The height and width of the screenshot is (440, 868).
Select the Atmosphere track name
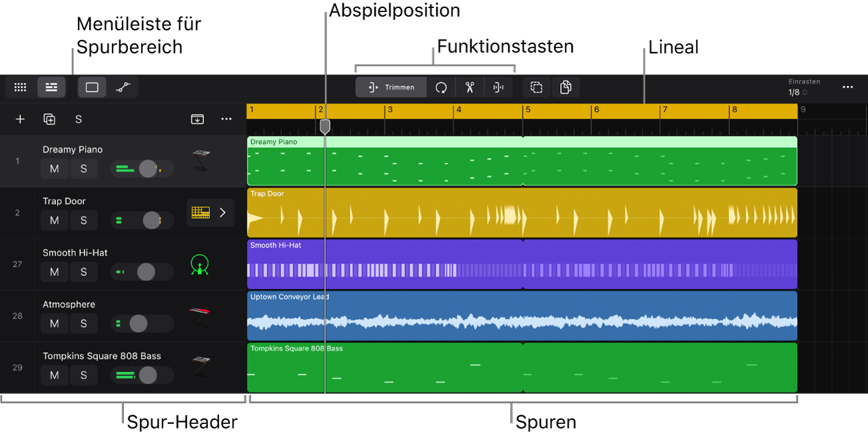pos(69,304)
